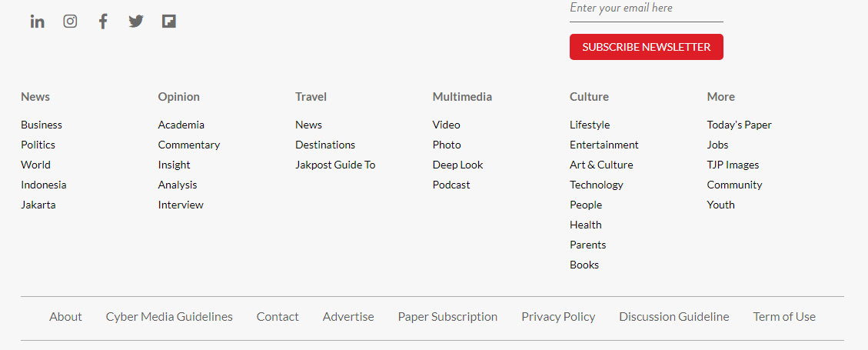Open the Flipboard social icon
Screen dimensions: 868x350
pos(169,22)
